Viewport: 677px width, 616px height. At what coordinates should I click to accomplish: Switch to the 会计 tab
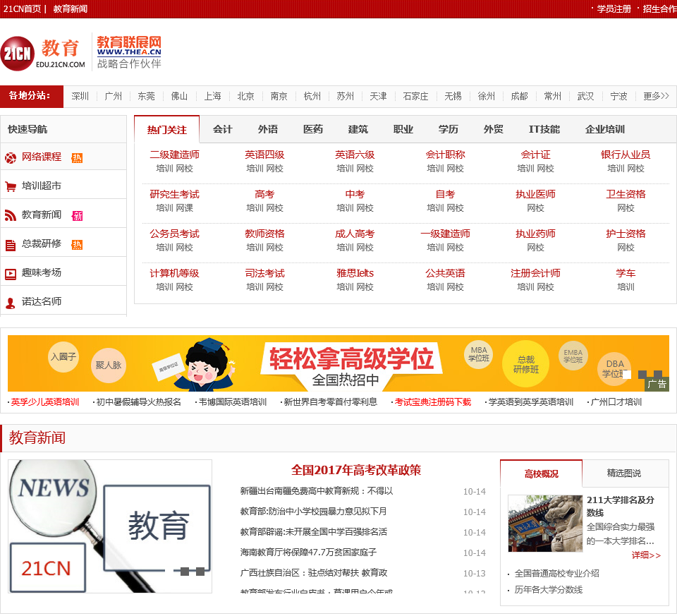[222, 129]
